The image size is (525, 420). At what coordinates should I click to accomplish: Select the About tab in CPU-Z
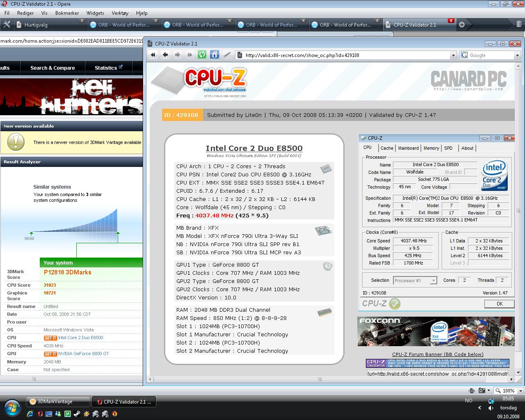[467, 148]
